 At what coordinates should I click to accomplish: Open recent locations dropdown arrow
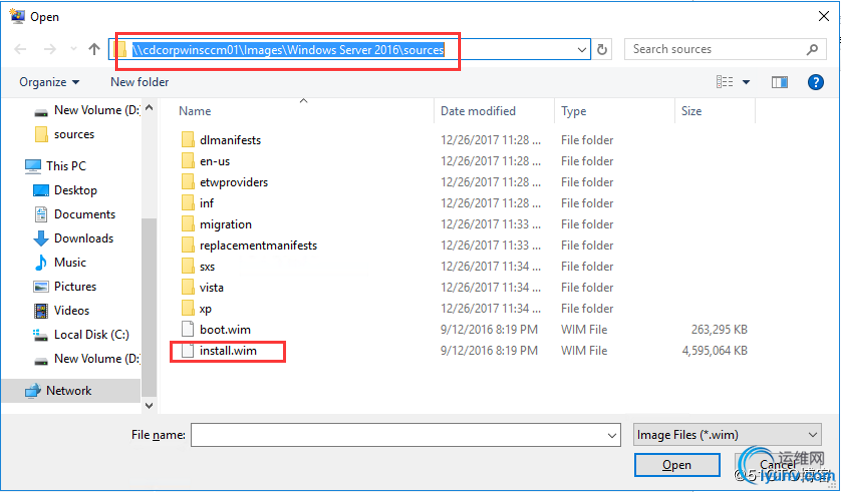tap(73, 49)
